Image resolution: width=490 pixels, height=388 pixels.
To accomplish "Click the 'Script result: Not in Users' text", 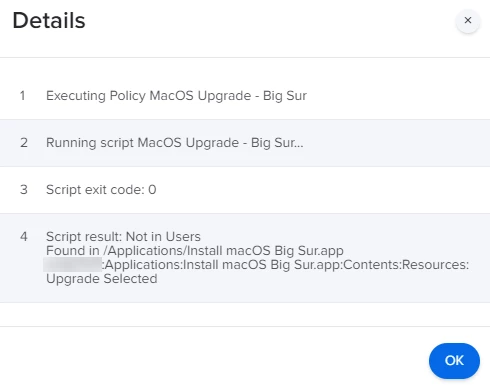I will point(123,237).
